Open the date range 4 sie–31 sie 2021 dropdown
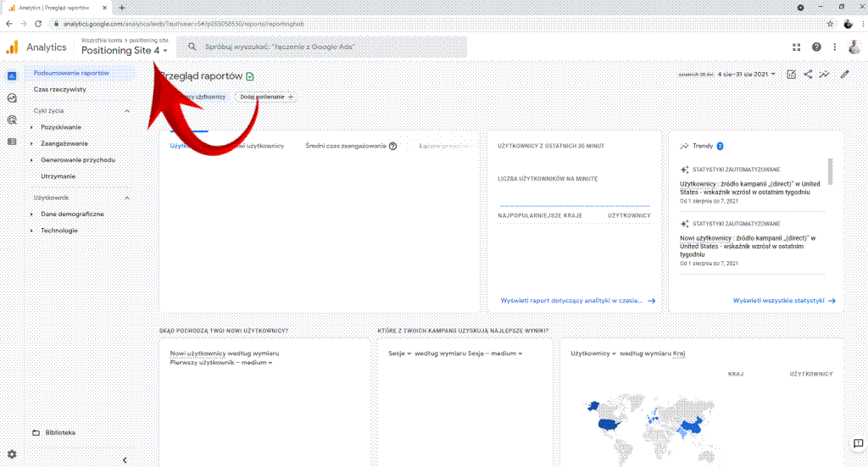This screenshot has height=467, width=868. point(746,74)
